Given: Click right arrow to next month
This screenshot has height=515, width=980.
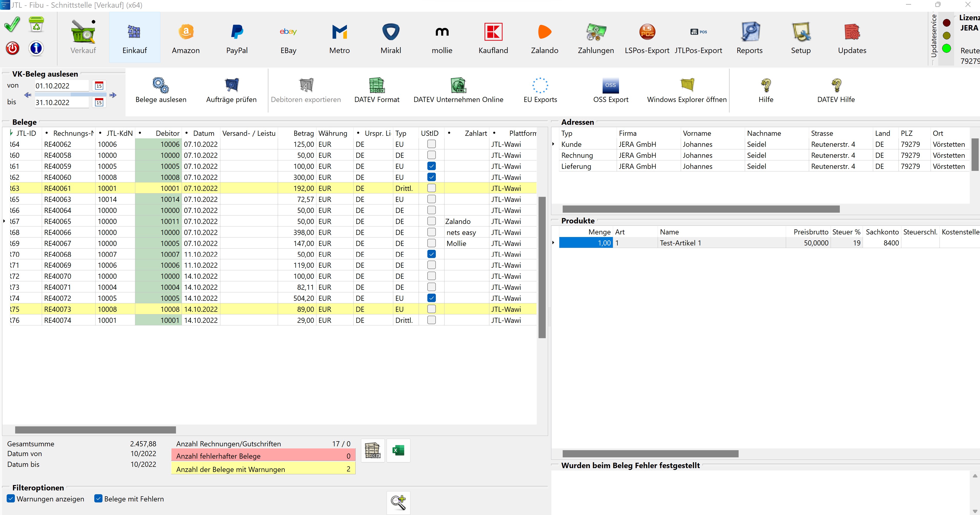Looking at the screenshot, I should pos(113,95).
